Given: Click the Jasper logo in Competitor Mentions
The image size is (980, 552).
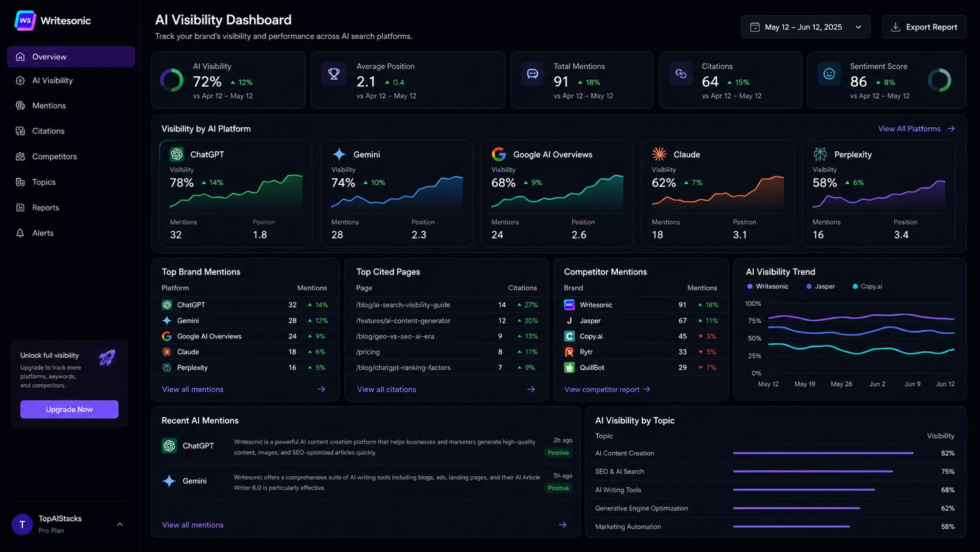Looking at the screenshot, I should point(569,321).
